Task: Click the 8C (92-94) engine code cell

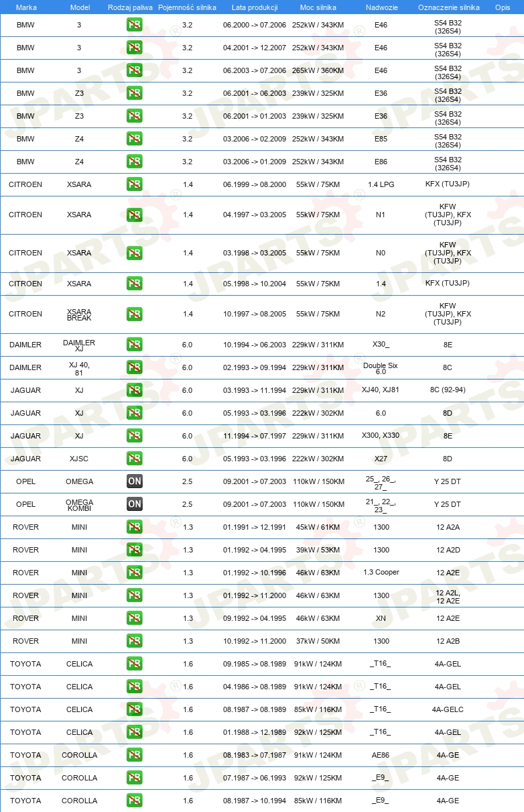Action: click(x=448, y=390)
